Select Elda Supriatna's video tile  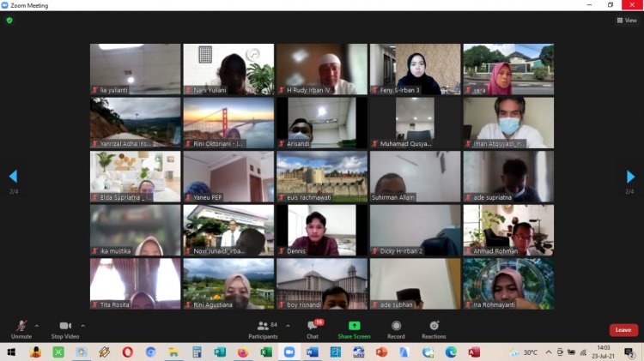pos(135,177)
